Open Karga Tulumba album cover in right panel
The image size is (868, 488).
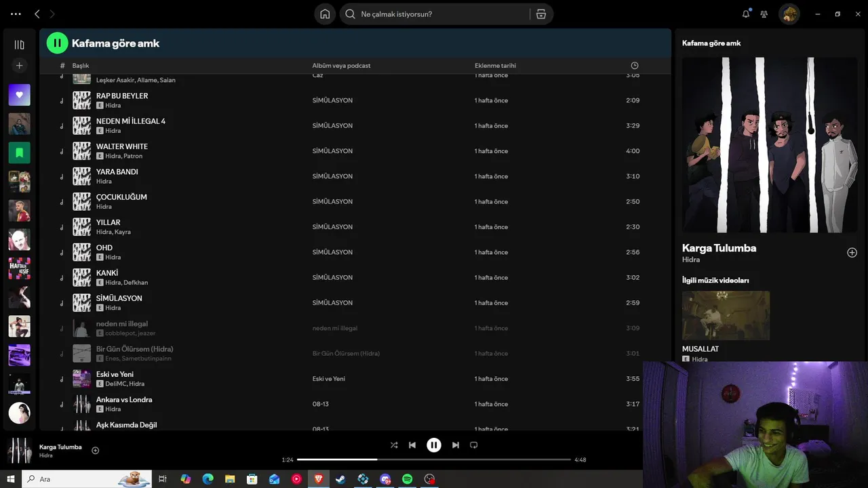click(770, 145)
